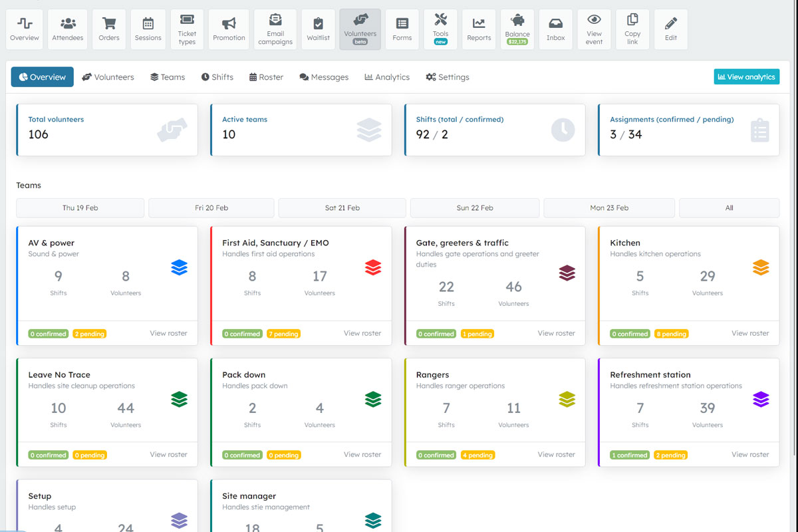
Task: Open the Email campaigns panel
Action: (x=275, y=29)
